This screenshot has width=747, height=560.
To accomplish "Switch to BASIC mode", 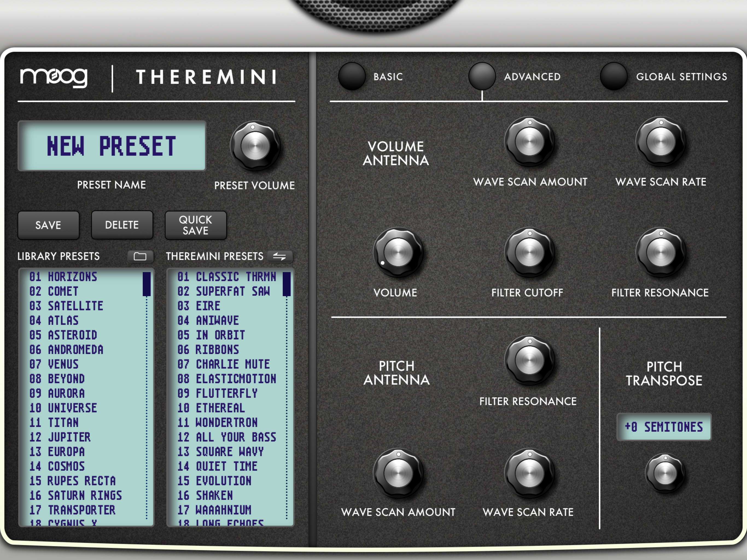I will coord(352,77).
